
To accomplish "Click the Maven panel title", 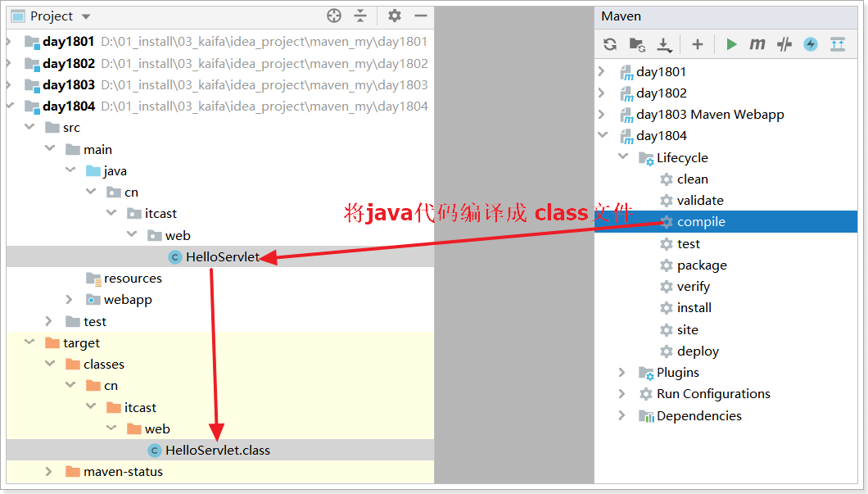I will tap(621, 16).
